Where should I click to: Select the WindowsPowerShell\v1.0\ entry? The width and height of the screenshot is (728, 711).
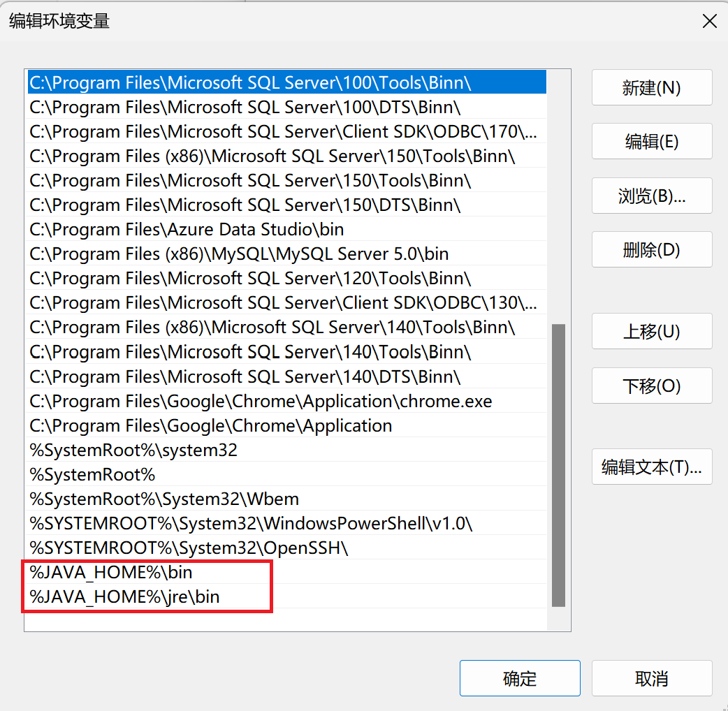tap(287, 524)
